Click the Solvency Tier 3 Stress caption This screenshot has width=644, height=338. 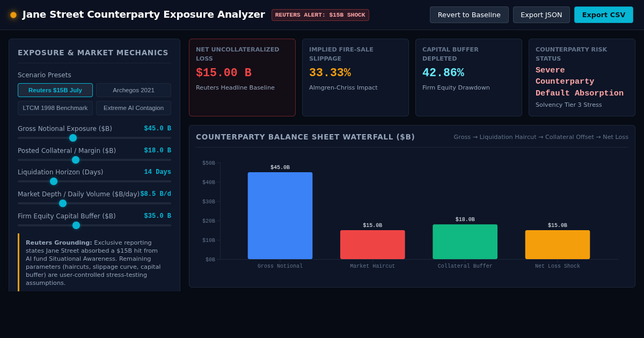pyautogui.click(x=569, y=105)
